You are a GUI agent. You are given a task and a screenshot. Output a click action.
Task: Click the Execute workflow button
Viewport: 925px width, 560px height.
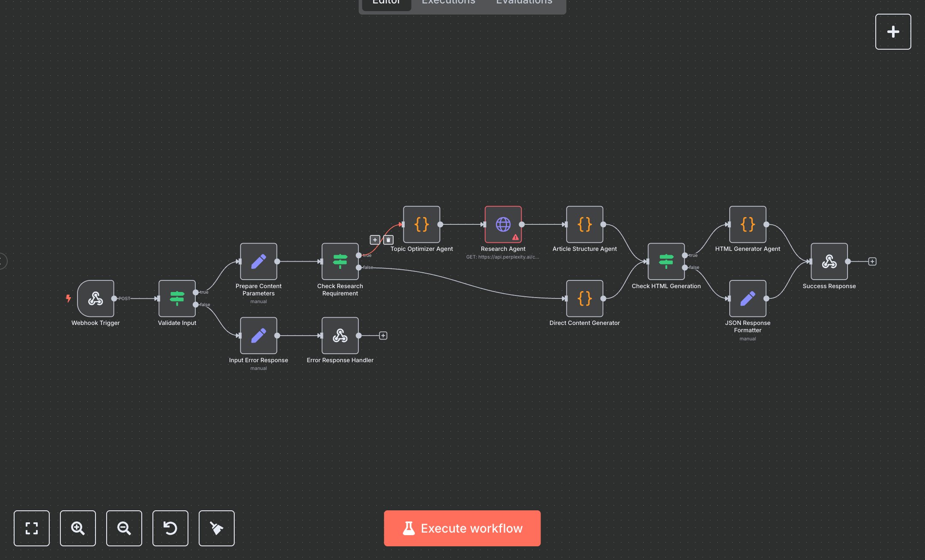(462, 528)
